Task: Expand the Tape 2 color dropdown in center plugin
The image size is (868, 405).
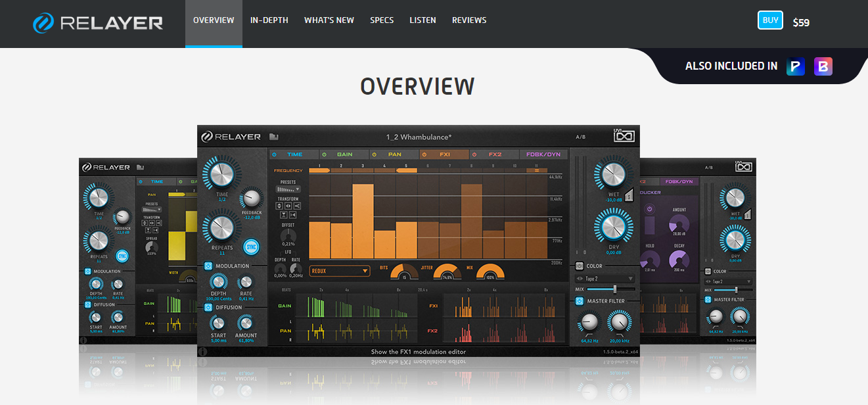Action: [x=605, y=279]
